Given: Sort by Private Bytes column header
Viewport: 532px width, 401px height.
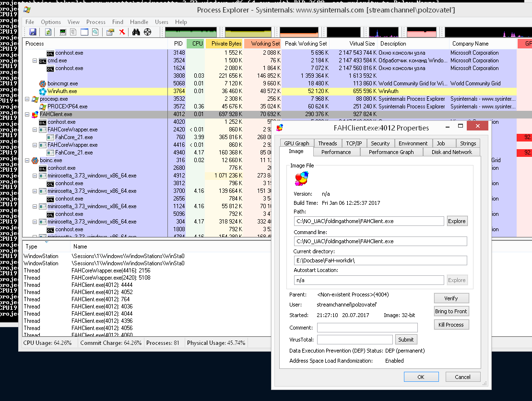Looking at the screenshot, I should click(225, 44).
